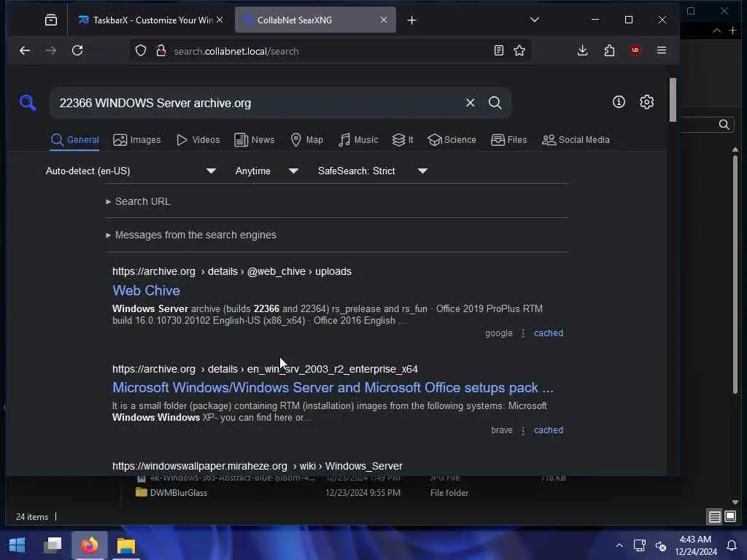Click the miraheze Windows_Server URL

pos(258,466)
